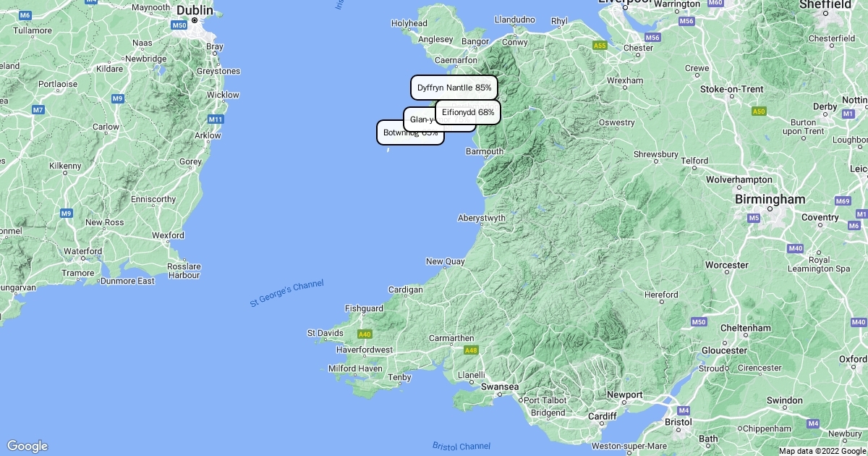Click the Rosslare Harbour label
868x456 pixels.
coord(184,271)
